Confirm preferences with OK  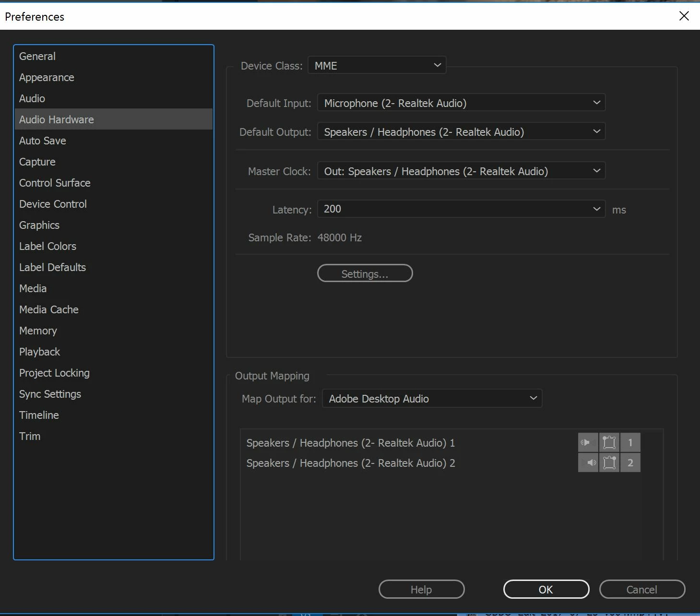(x=546, y=589)
